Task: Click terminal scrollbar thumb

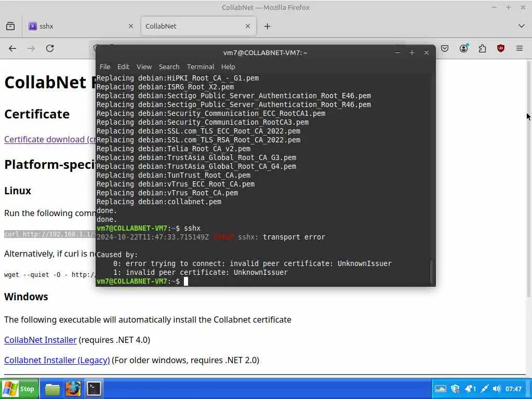Action: point(432,272)
